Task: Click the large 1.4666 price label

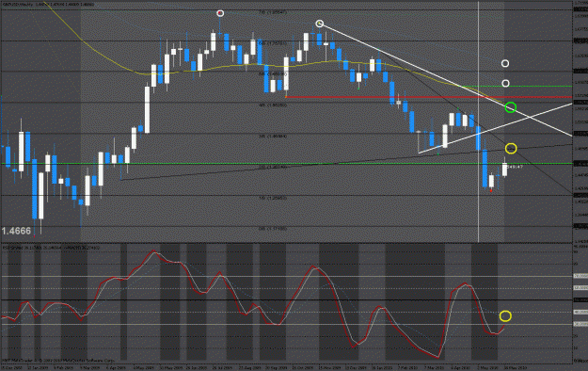Action: click(x=16, y=231)
